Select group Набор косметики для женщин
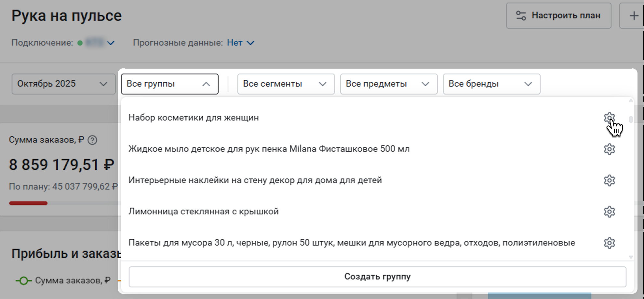This screenshot has height=299, width=644. [194, 118]
